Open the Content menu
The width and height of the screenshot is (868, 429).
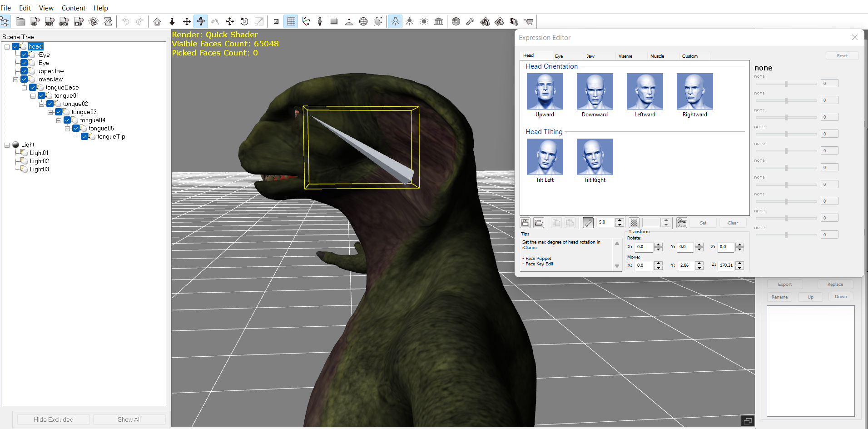pos(74,8)
